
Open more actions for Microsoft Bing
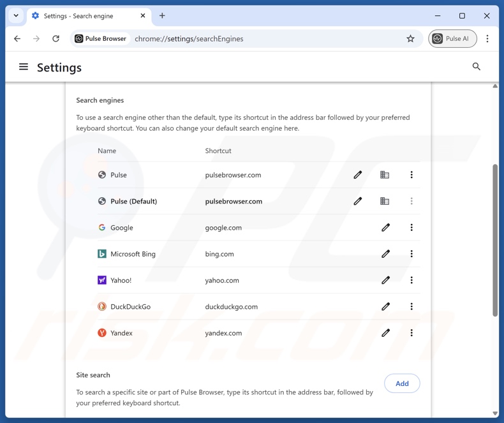tap(411, 254)
